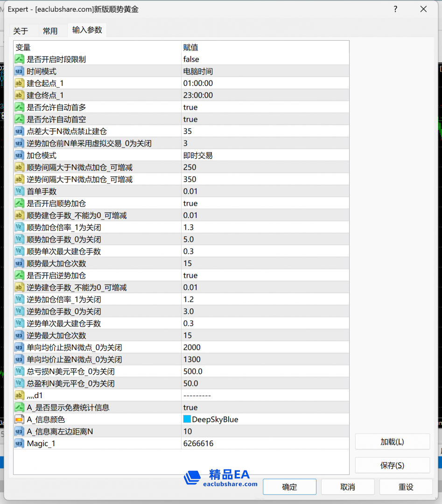Click the color icon beside A_信息颜色
Viewport: 442px width, 504px height.
19,420
